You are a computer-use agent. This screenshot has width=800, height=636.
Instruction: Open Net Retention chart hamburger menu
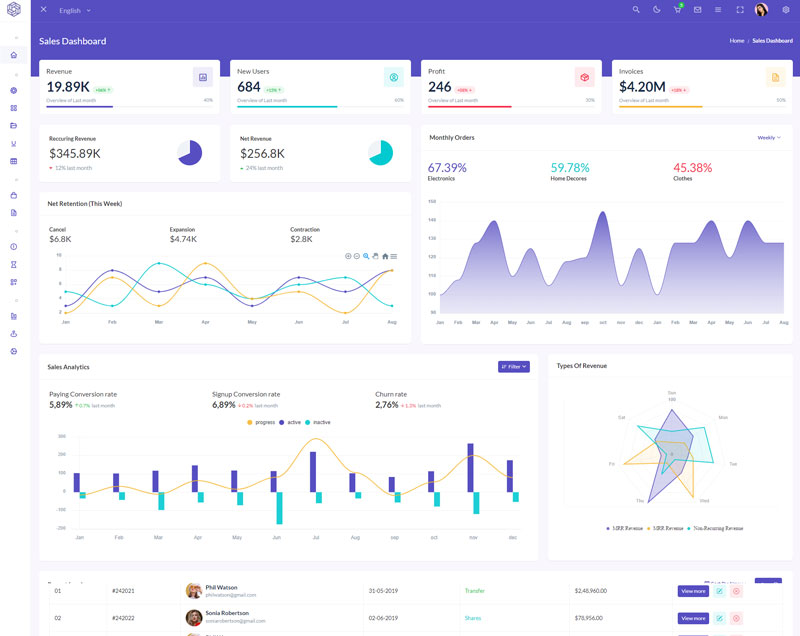pos(394,256)
